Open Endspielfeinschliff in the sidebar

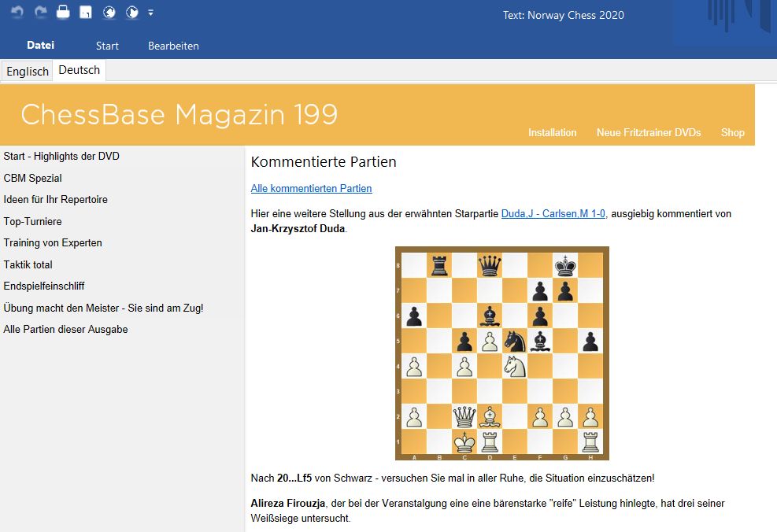click(x=44, y=286)
